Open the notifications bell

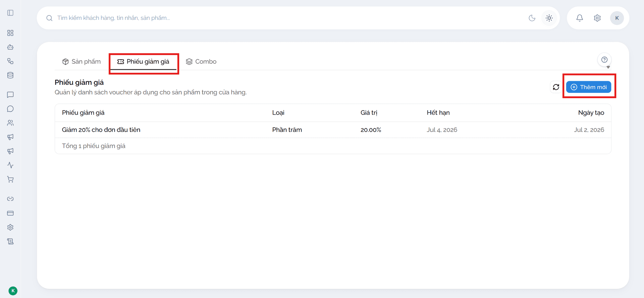tap(580, 18)
